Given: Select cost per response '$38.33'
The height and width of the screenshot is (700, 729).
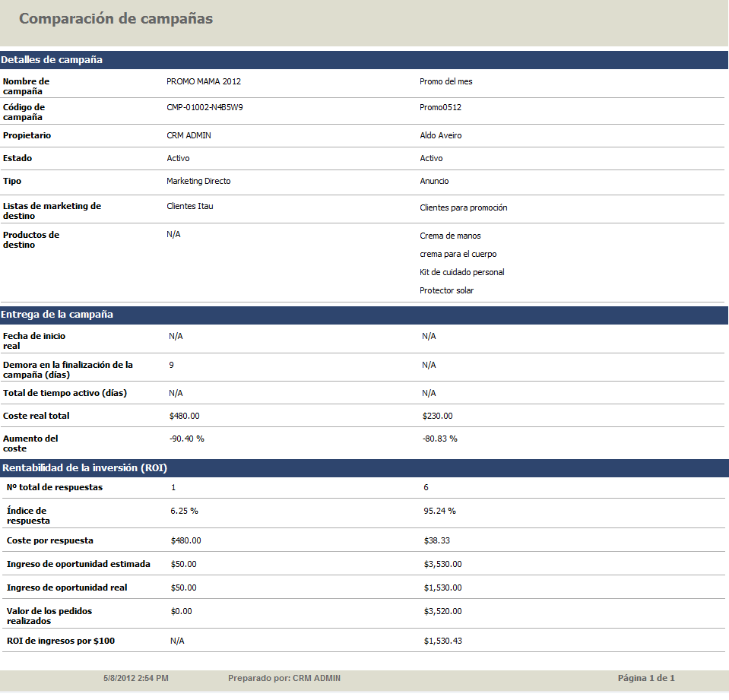Looking at the screenshot, I should 437,540.
